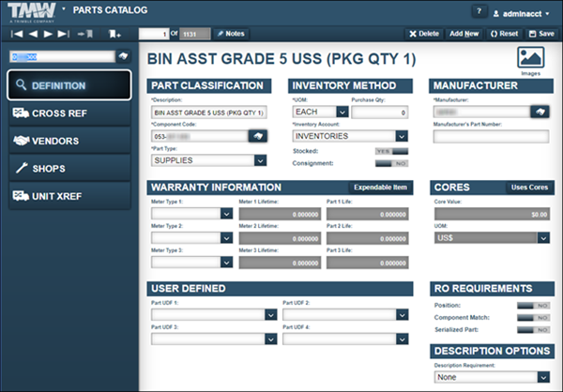Click Component Code lookup icon
This screenshot has width=563, height=392.
pyautogui.click(x=258, y=136)
